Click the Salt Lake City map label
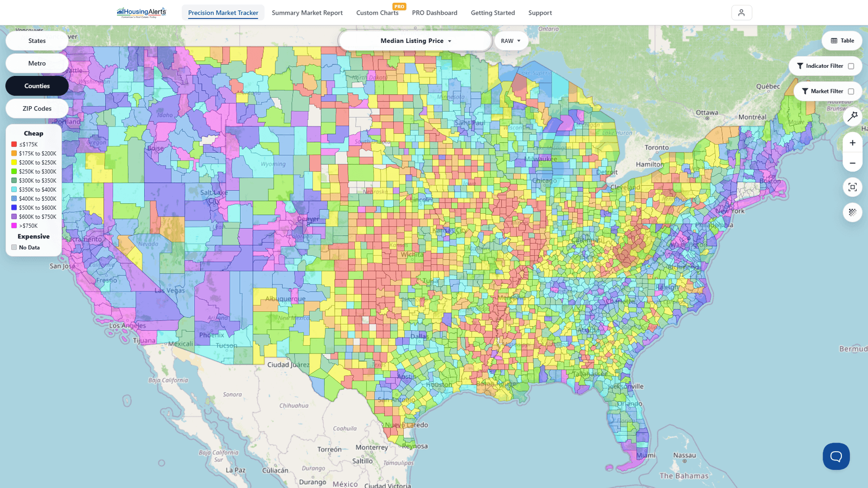868x488 pixels. 214,196
